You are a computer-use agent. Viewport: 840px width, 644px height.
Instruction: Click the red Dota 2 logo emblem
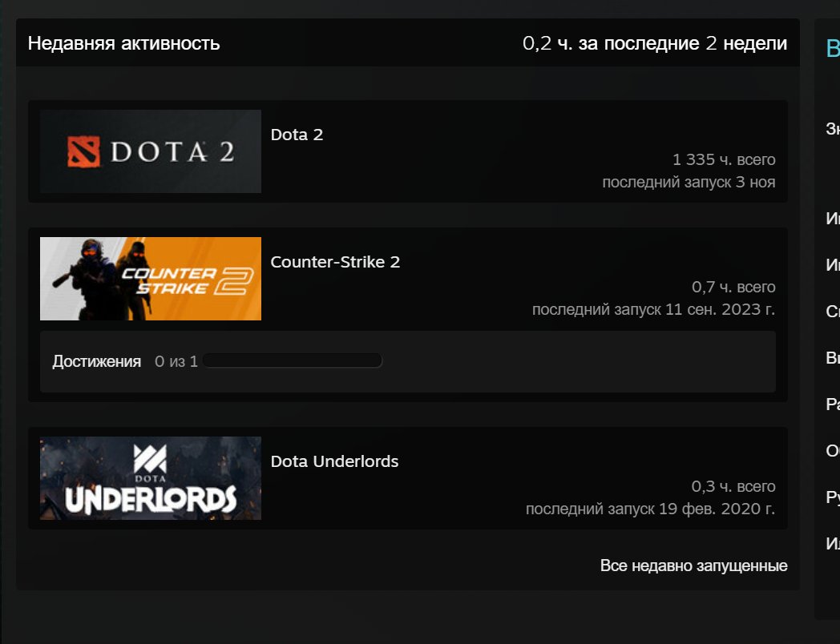coord(83,151)
